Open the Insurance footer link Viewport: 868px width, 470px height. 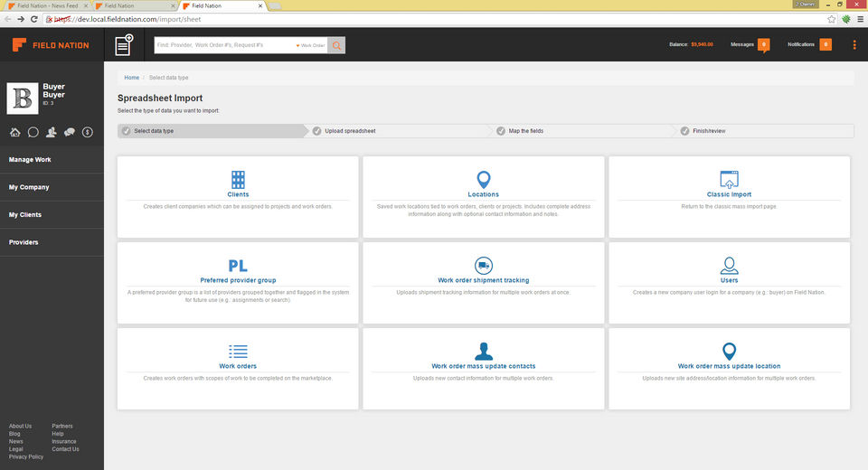point(64,442)
